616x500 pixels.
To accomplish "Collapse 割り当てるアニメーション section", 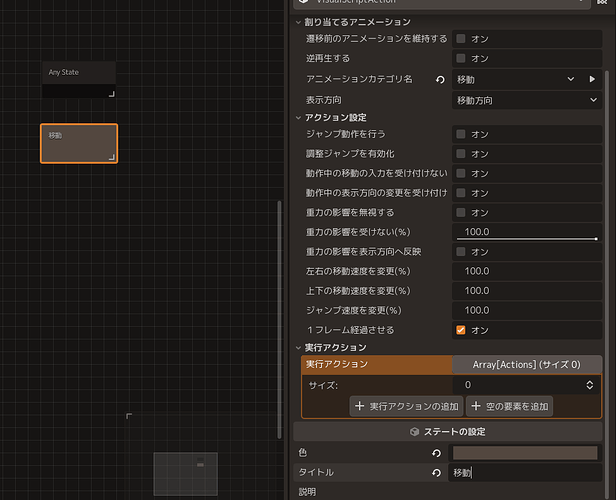I will point(298,22).
